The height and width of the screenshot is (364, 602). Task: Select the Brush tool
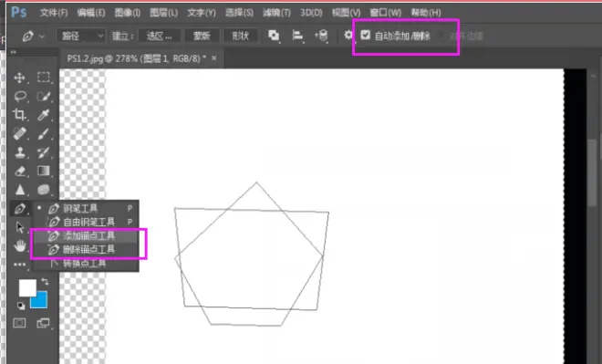[44, 133]
